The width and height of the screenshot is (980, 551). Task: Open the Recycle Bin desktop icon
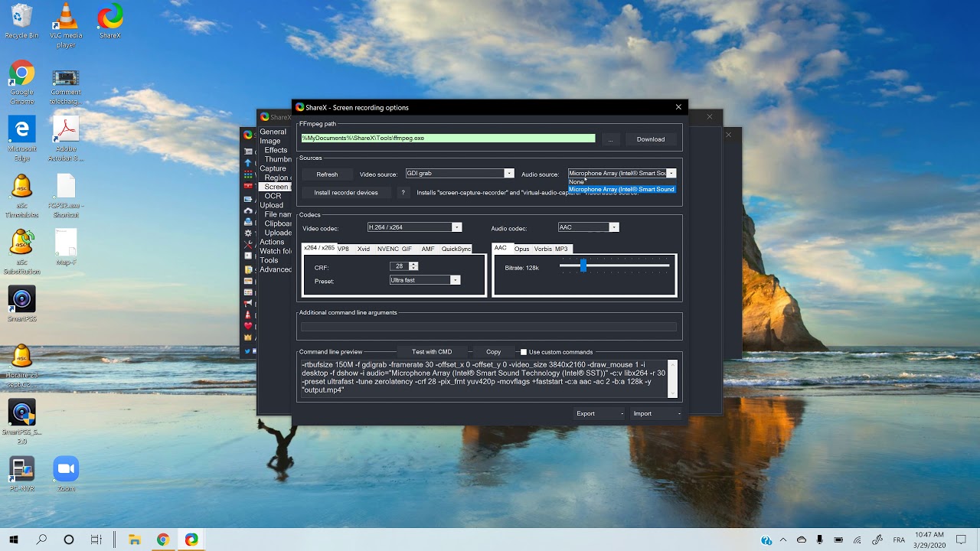(x=21, y=21)
